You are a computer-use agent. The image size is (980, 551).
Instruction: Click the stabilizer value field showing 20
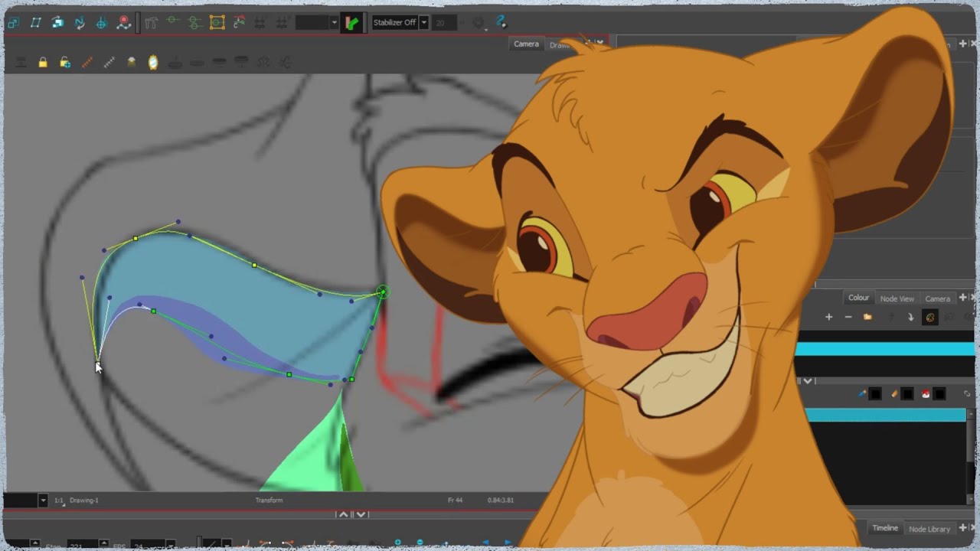(444, 23)
